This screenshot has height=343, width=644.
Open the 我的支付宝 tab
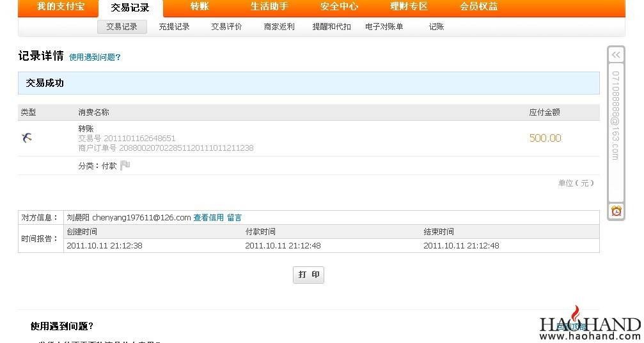pyautogui.click(x=60, y=6)
